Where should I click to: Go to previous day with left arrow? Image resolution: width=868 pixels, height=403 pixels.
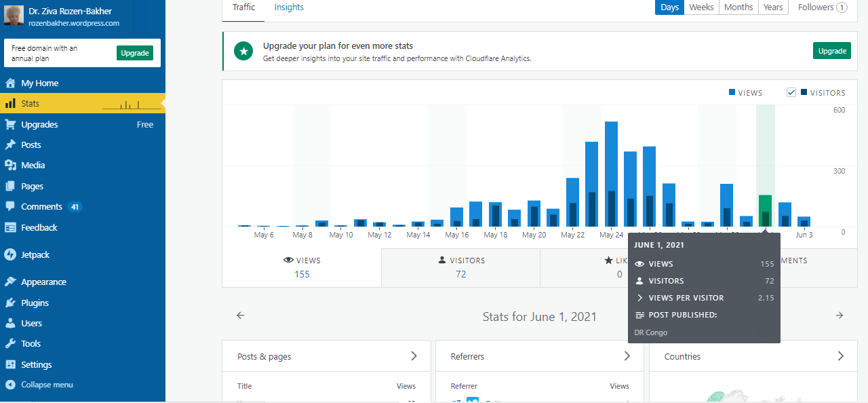[x=240, y=315]
